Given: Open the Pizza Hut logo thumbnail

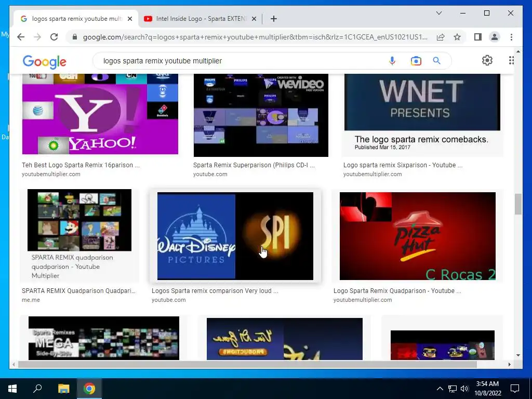Looking at the screenshot, I should click(x=418, y=236).
